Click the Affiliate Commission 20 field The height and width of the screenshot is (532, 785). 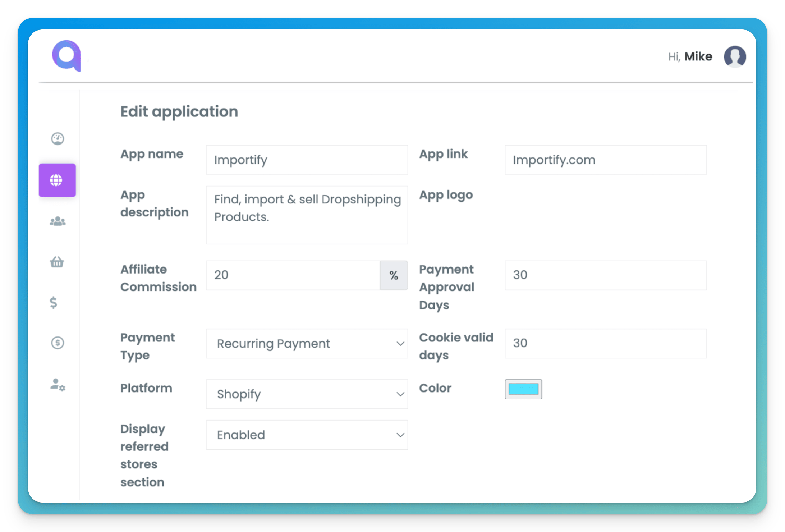point(293,275)
